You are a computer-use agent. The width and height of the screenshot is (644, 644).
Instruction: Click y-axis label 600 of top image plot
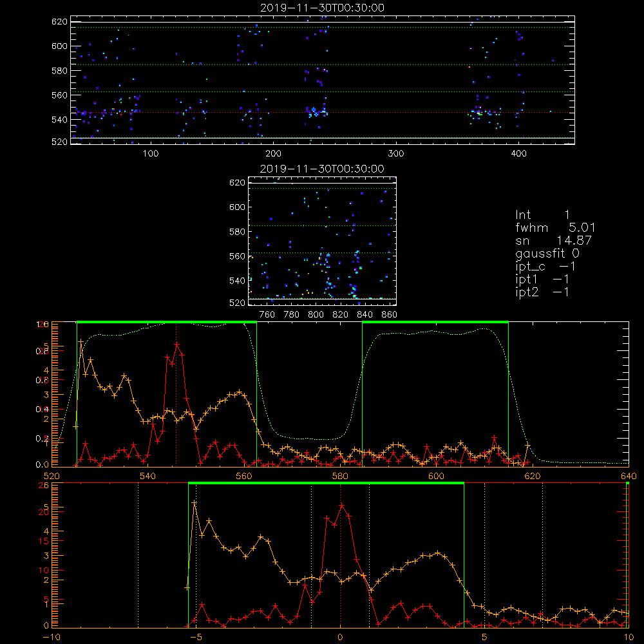(x=59, y=46)
